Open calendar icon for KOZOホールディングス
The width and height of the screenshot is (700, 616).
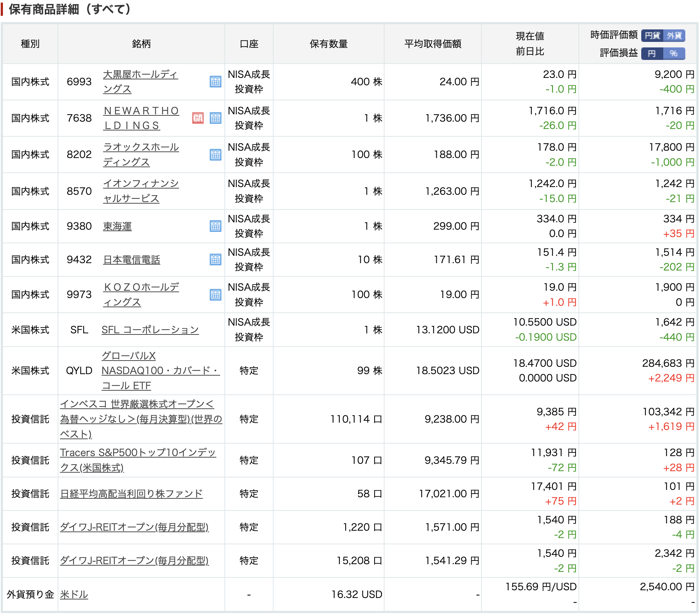pyautogui.click(x=215, y=295)
